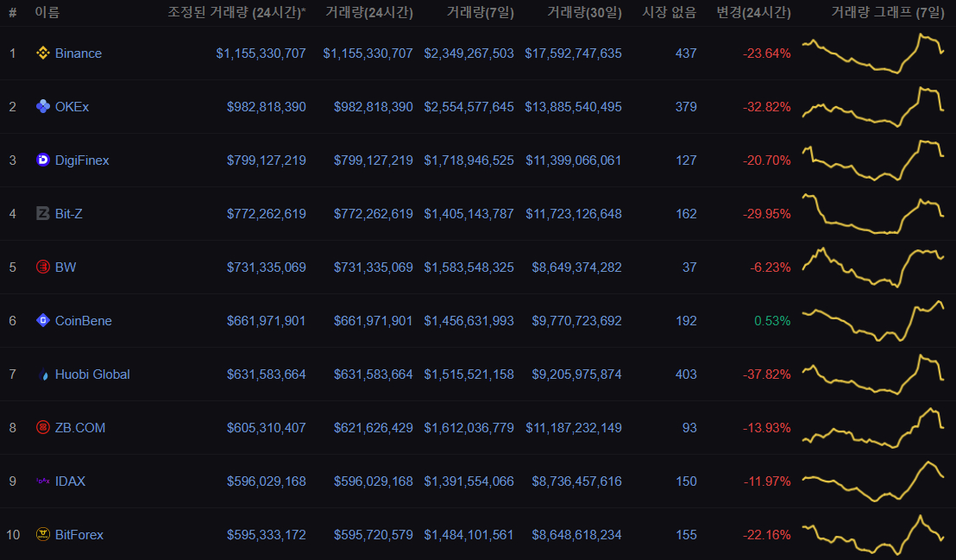Click DigiFinex adjusted volume $799,127,219
Screen dimensions: 956x560
point(267,160)
